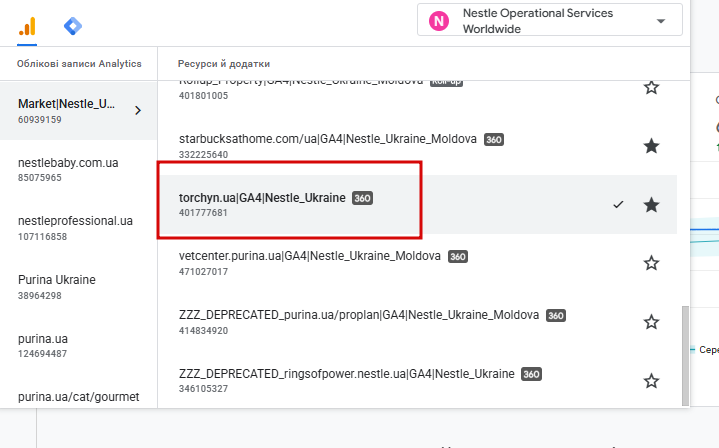Click account ID 85075965
The image size is (719, 448).
(39, 177)
